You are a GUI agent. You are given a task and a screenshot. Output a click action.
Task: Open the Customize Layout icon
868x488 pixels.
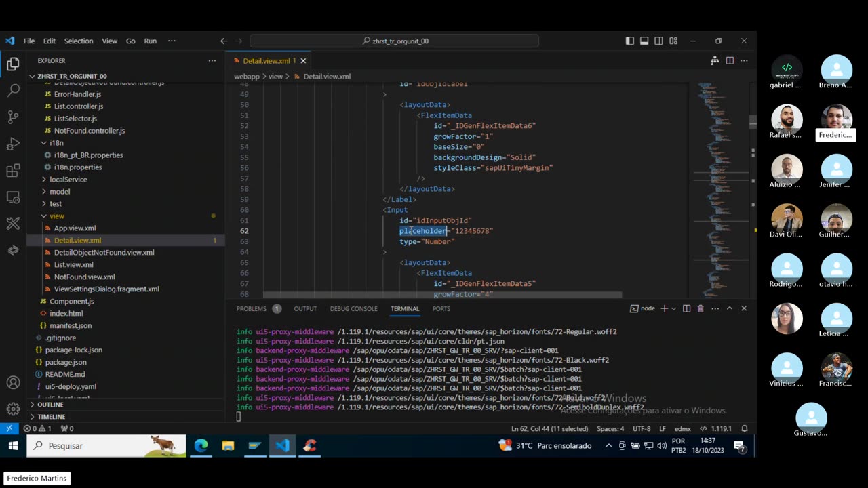(673, 41)
